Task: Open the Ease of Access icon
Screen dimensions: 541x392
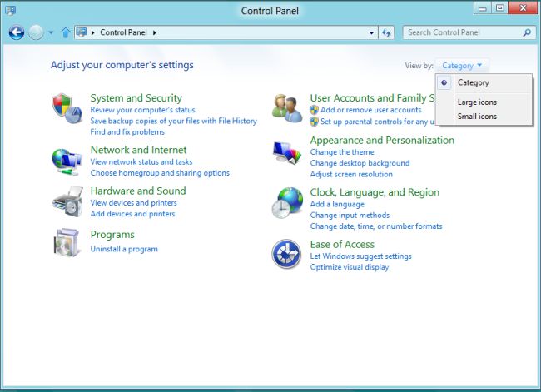Action: coord(286,254)
